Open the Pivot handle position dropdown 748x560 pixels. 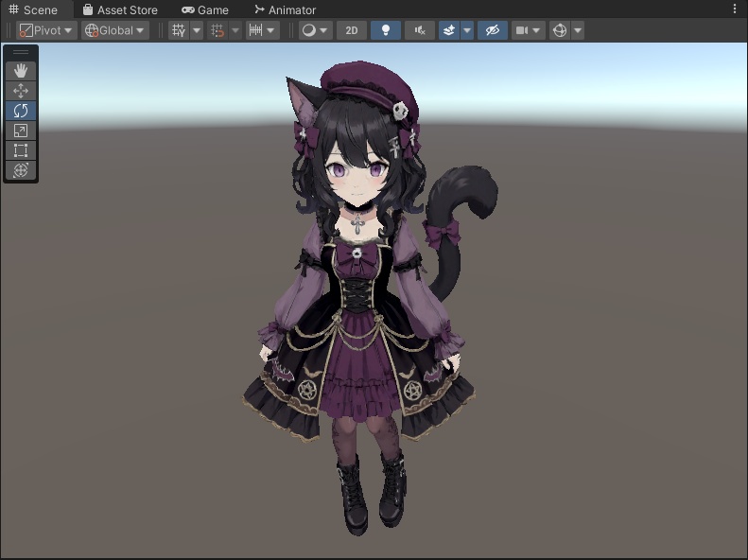[x=46, y=30]
